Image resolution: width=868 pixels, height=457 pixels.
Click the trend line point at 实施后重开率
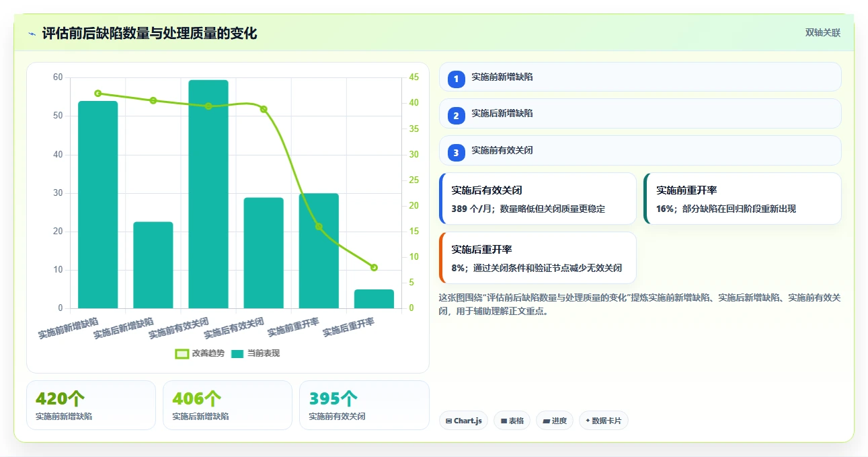pos(374,267)
